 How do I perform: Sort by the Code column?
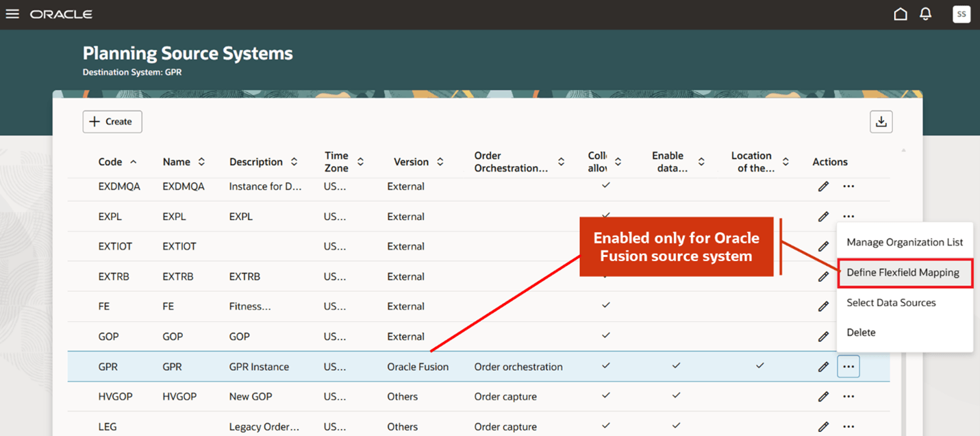point(133,162)
